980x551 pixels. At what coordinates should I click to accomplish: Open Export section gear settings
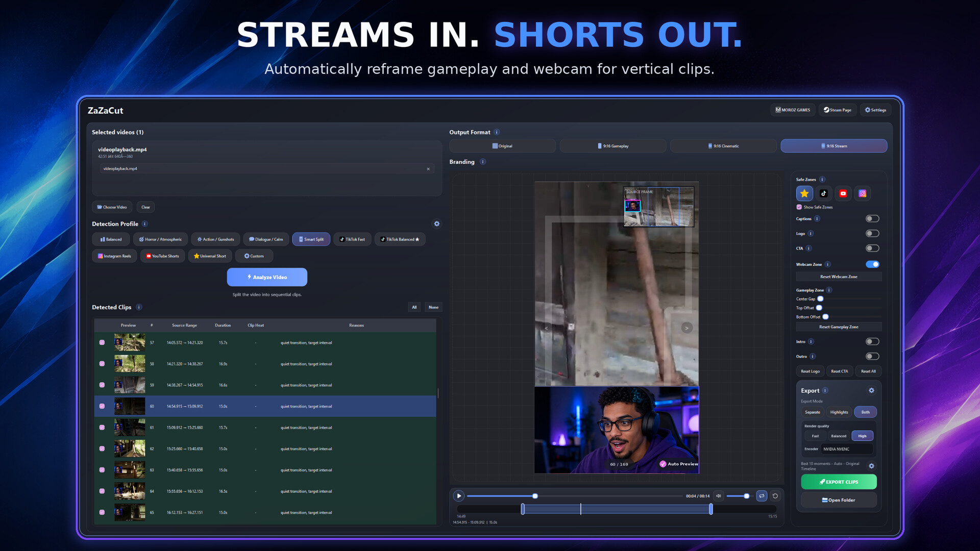(872, 390)
